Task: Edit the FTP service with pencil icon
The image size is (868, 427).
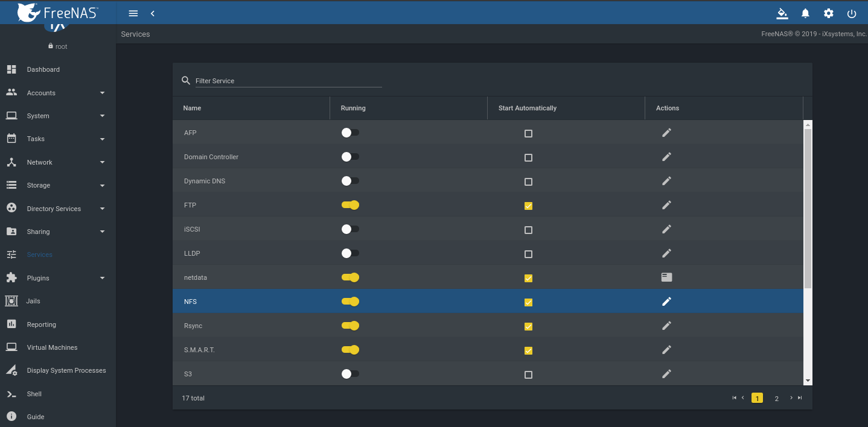Action: pyautogui.click(x=666, y=205)
